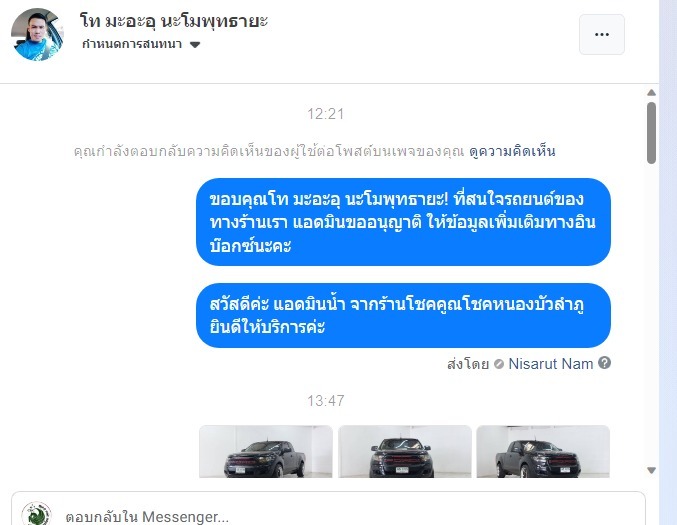Expand the กำหนดการสนทนา dropdown arrow
Screen dimensions: 677x525
195,44
